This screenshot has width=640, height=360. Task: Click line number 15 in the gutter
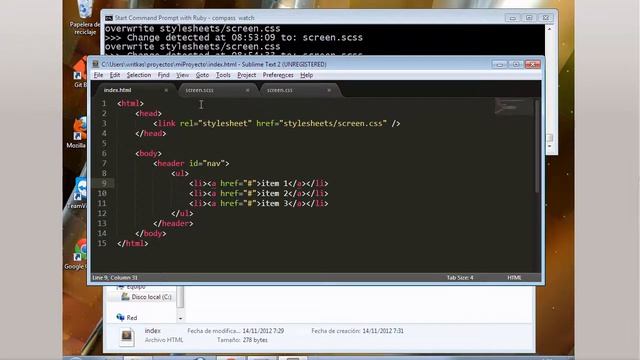tap(102, 244)
